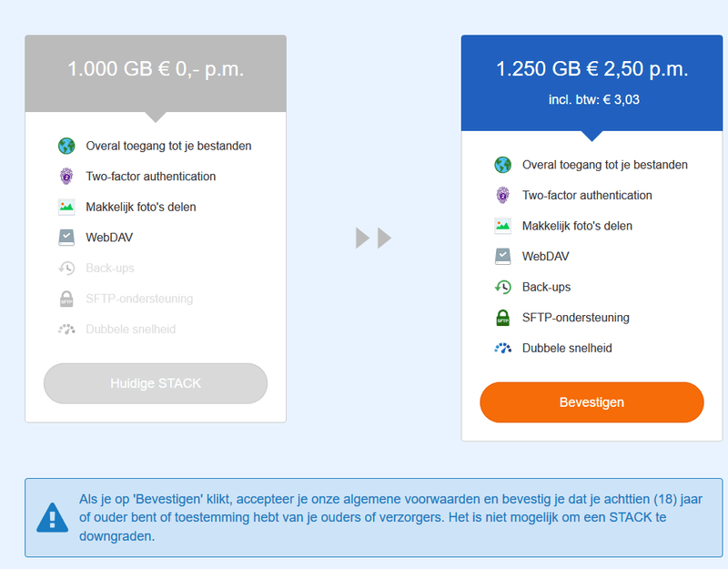Click green Back-ups clock icon in the paid plan
Viewport: 728px width, 569px height.
tap(502, 287)
